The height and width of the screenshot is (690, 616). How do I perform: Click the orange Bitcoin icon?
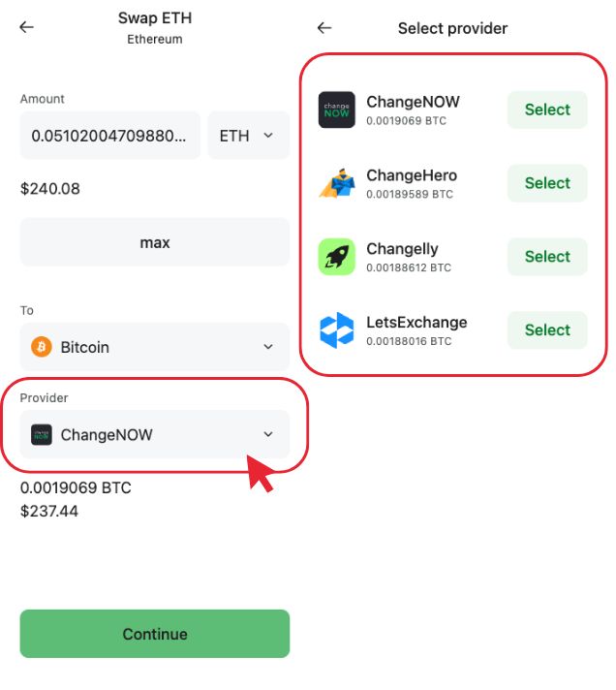42,347
